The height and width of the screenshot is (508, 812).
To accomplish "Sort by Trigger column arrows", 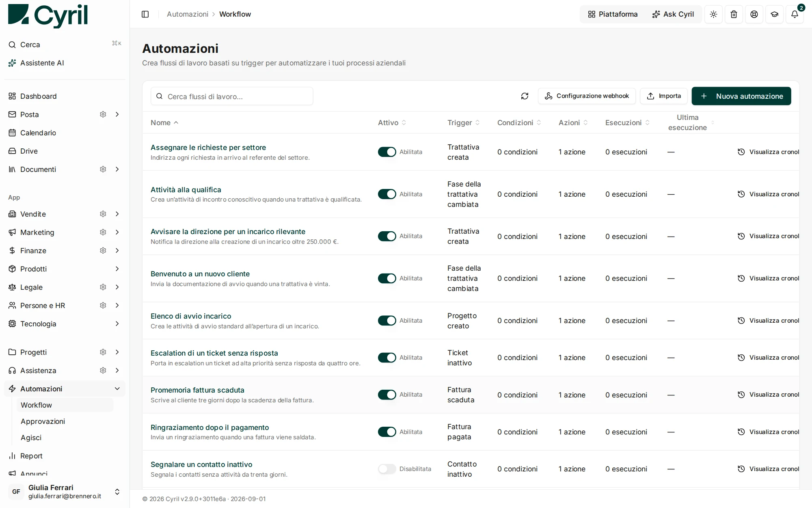I will [x=477, y=122].
